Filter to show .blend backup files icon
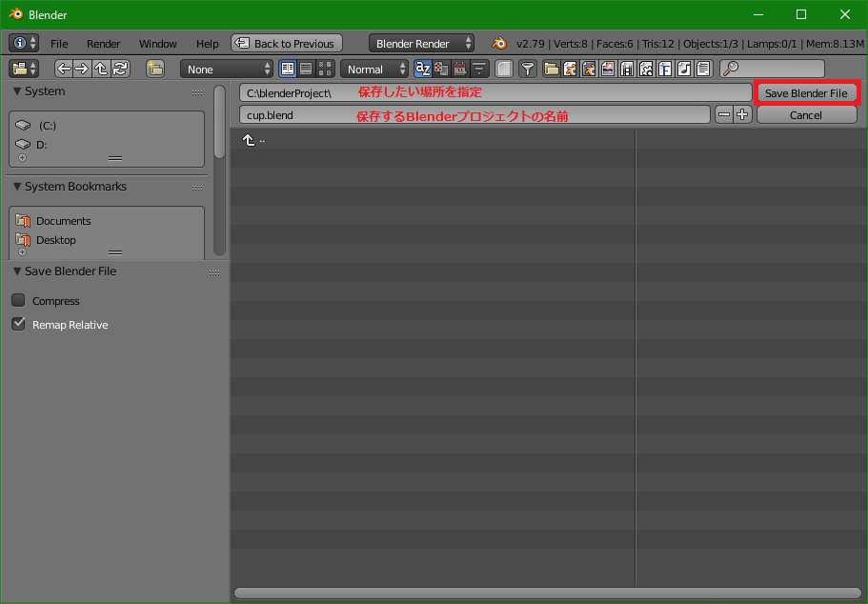The height and width of the screenshot is (604, 868). (x=589, y=70)
